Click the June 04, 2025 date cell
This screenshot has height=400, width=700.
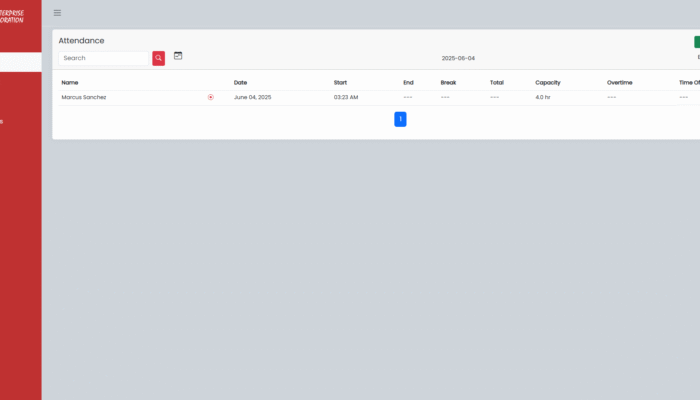coord(252,97)
